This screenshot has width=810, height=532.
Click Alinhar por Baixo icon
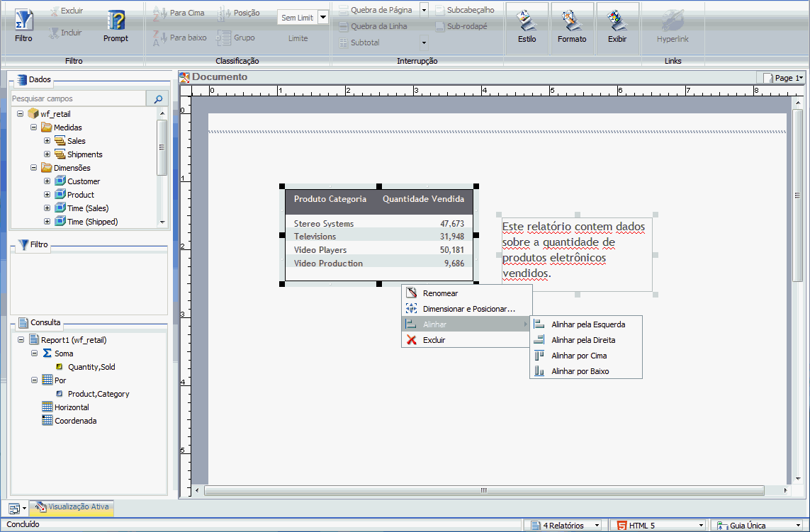pos(539,371)
